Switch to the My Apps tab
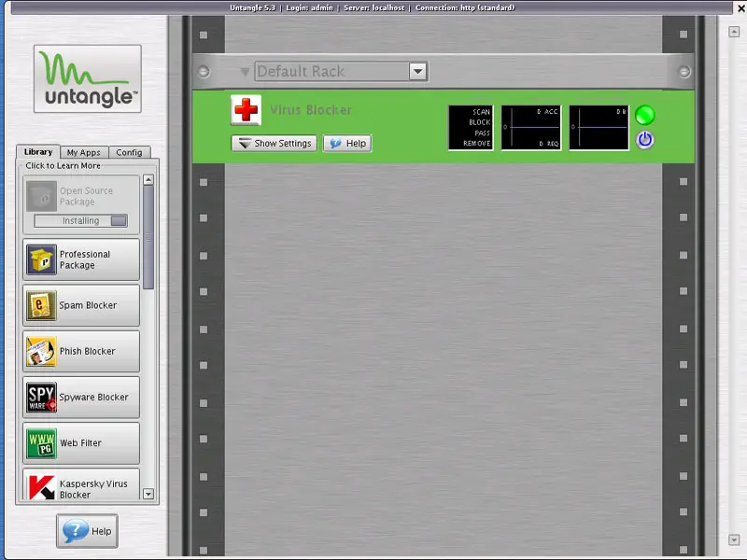The height and width of the screenshot is (560, 747). pos(84,152)
